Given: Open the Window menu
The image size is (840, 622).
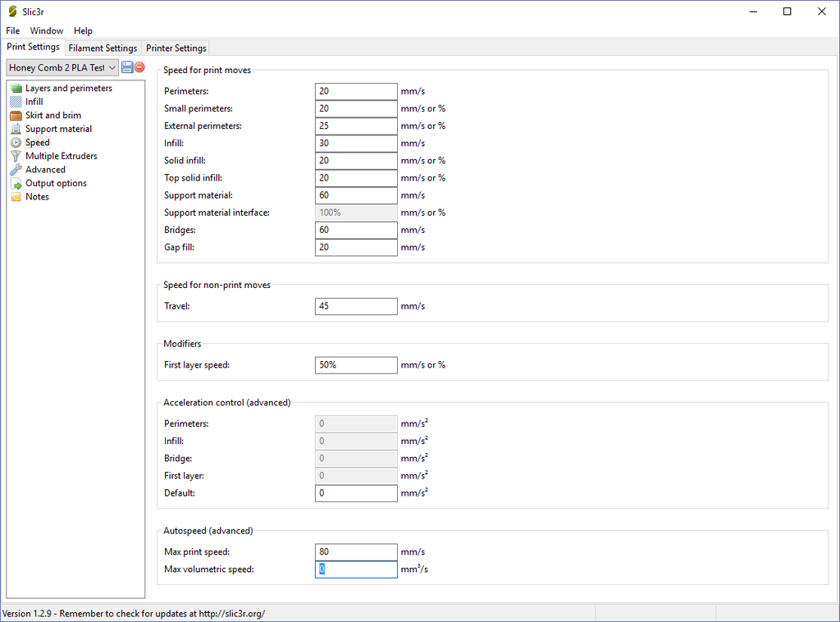Looking at the screenshot, I should point(47,30).
